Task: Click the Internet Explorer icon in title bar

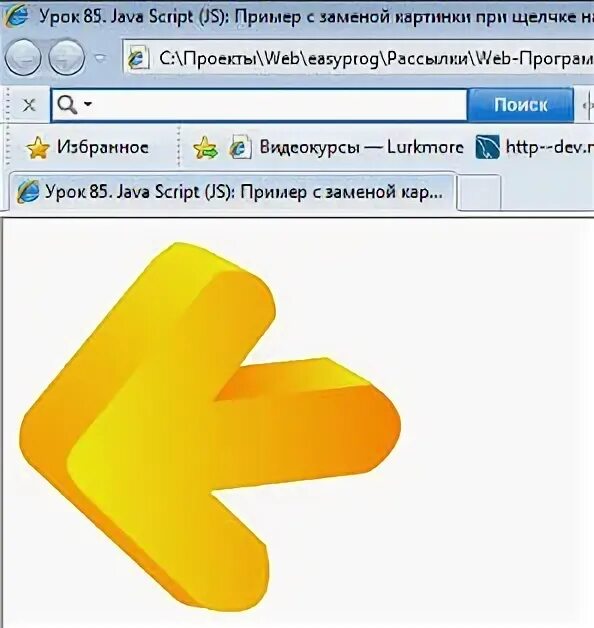Action: (15, 15)
